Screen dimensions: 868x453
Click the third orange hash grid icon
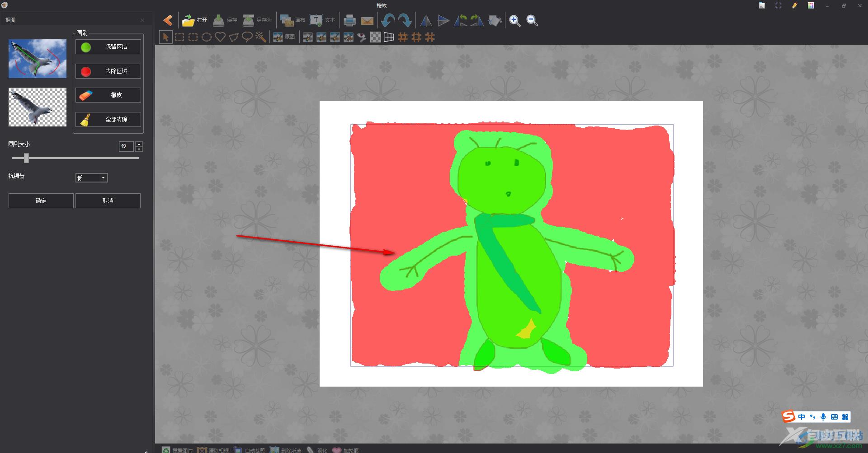point(430,37)
